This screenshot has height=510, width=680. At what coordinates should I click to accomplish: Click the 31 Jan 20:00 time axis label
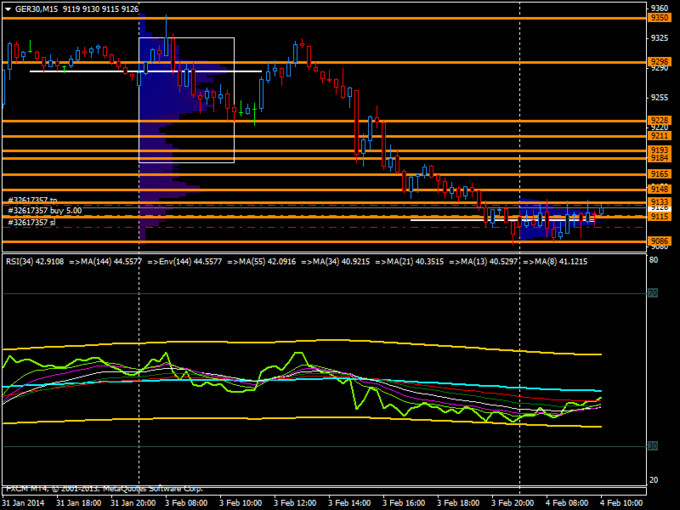[x=133, y=501]
